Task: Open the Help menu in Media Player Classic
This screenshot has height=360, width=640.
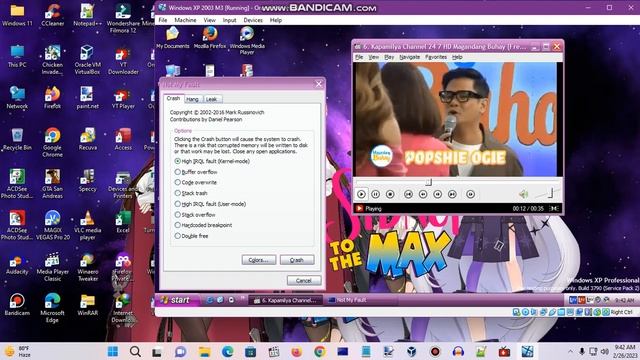Action: (x=457, y=57)
